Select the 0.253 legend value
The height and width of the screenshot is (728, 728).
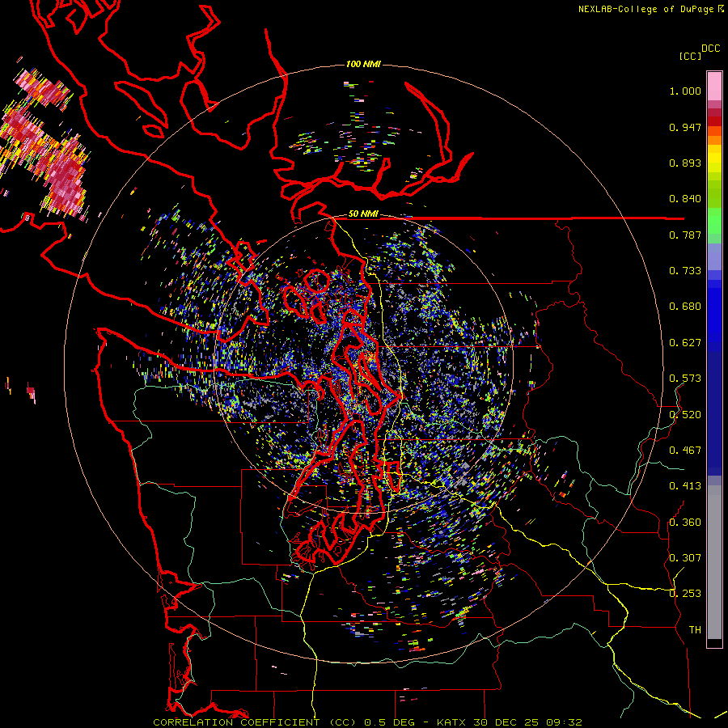(x=685, y=594)
